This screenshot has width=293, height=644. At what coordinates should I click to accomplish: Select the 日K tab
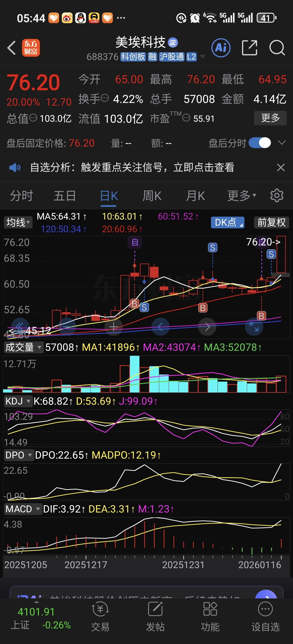tap(109, 195)
